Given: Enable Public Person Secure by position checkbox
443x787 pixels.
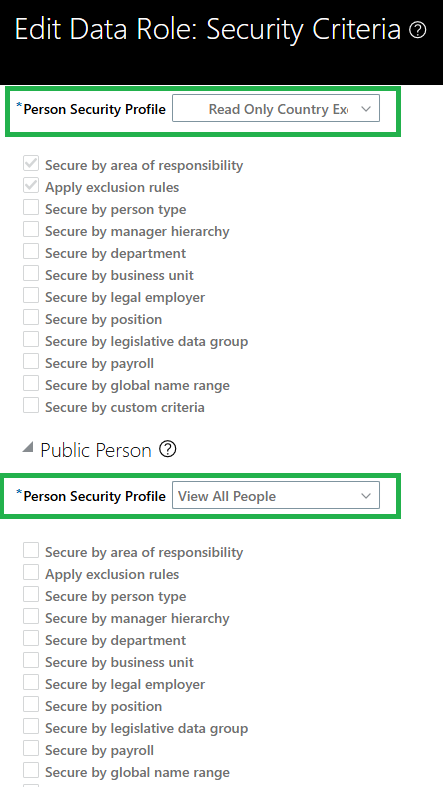Looking at the screenshot, I should (x=31, y=705).
